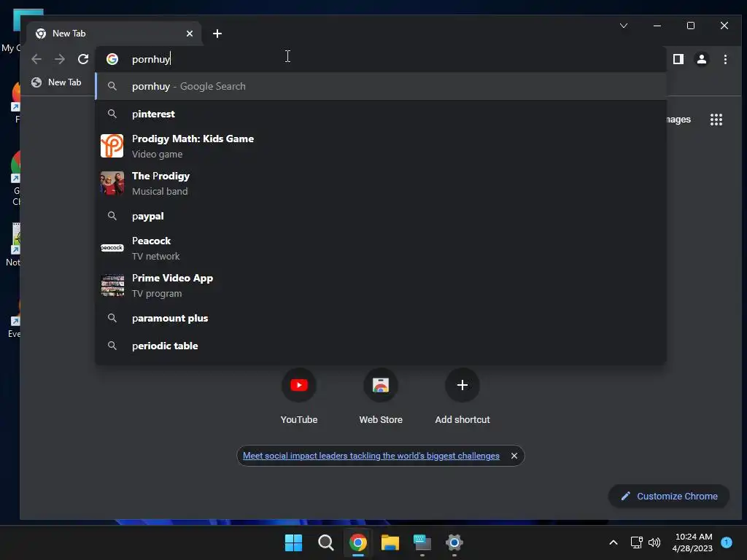Image resolution: width=747 pixels, height=560 pixels.
Task: Click the Google icon in address bar
Action: [112, 59]
